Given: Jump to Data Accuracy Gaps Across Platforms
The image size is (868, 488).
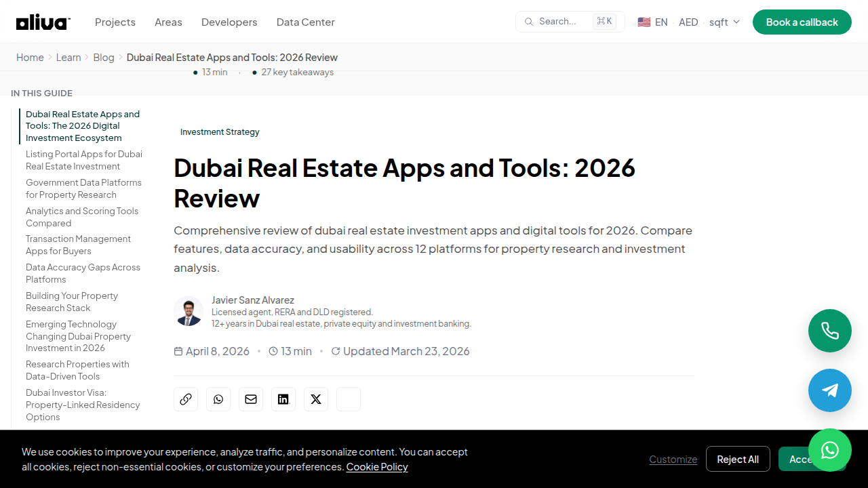Looking at the screenshot, I should pyautogui.click(x=83, y=273).
